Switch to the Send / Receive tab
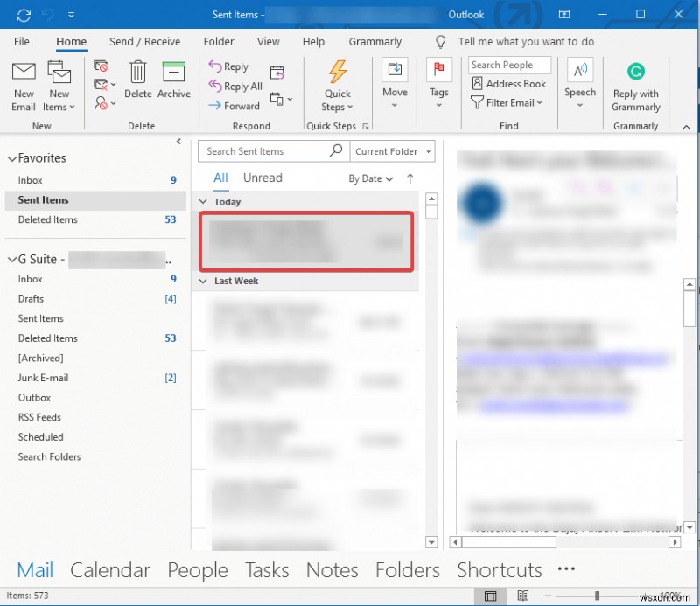The height and width of the screenshot is (606, 700). pos(145,41)
